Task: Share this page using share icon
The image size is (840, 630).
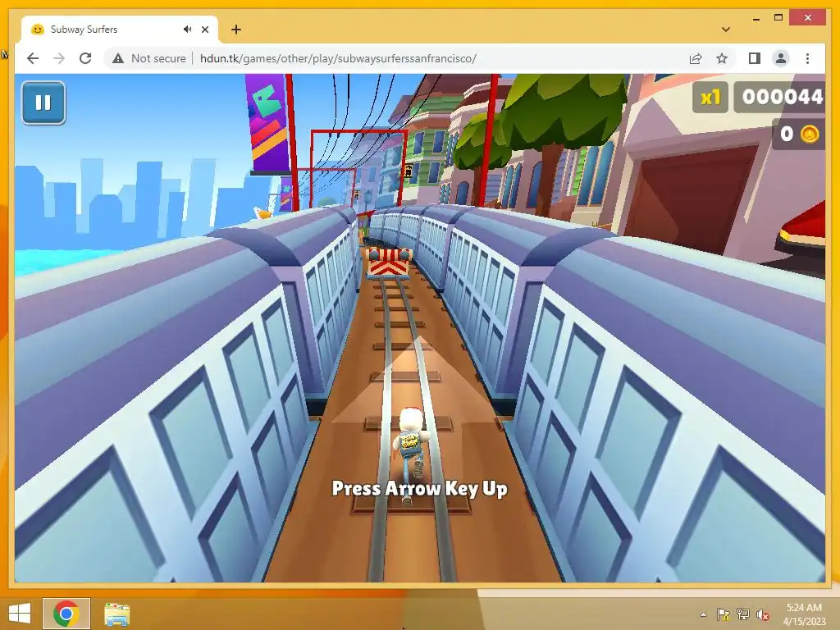Action: click(696, 58)
